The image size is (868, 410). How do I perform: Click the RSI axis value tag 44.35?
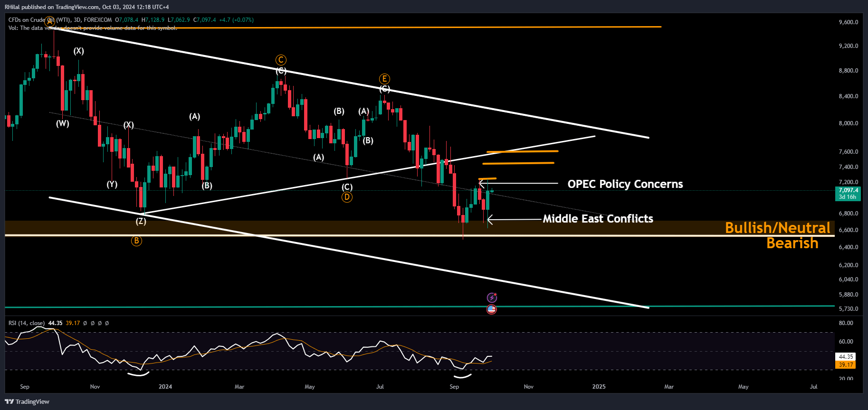pyautogui.click(x=846, y=356)
